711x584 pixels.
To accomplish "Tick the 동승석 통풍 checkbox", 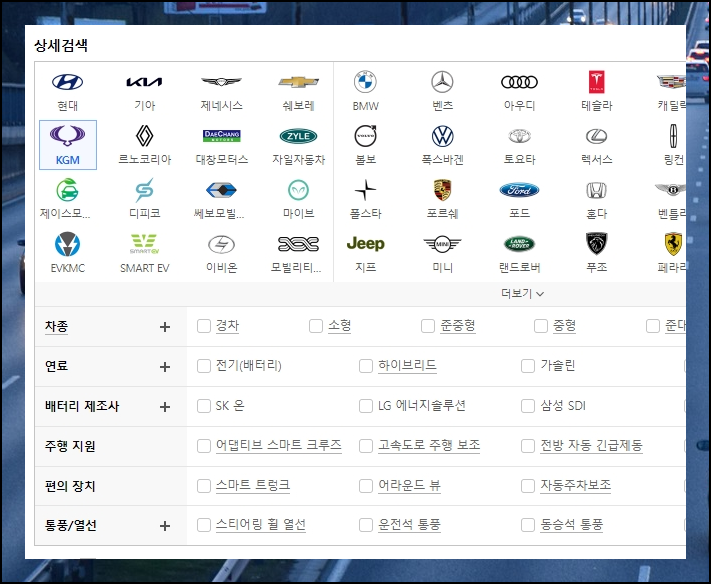I will point(528,525).
